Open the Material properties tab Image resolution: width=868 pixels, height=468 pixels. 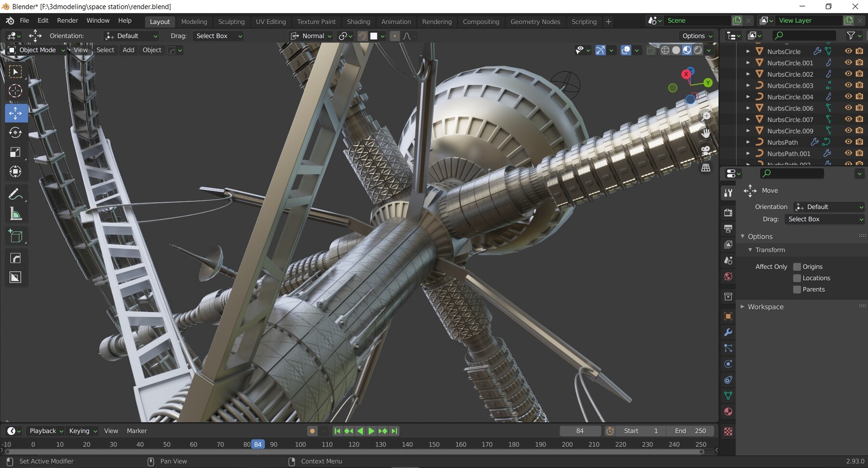[728, 412]
